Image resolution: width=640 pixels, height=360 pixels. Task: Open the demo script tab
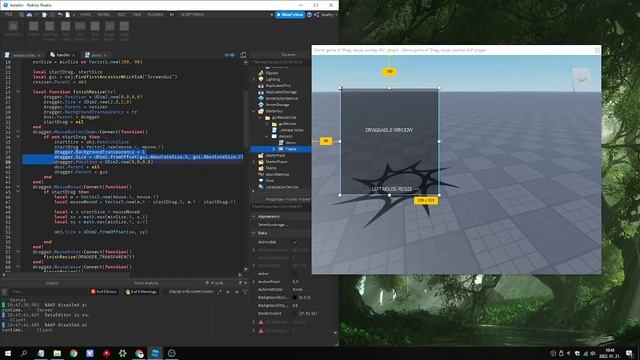(x=96, y=55)
